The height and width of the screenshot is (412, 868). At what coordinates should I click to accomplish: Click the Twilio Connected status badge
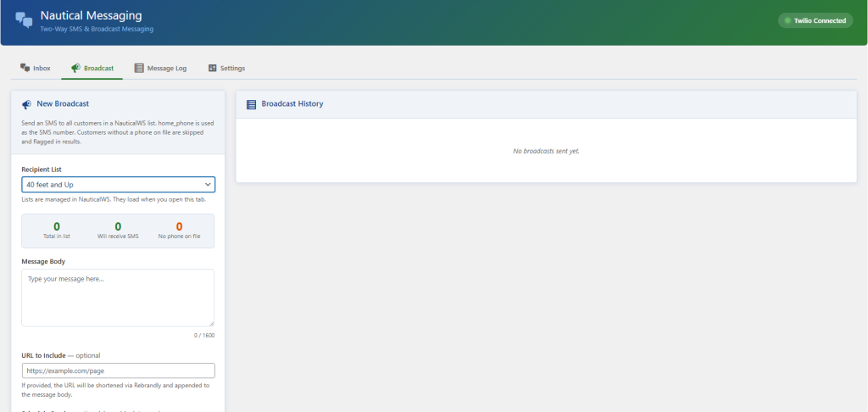point(815,20)
